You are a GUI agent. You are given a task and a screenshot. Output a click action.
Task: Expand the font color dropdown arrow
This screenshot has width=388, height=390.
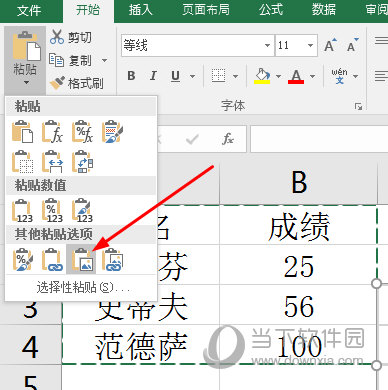(312, 77)
